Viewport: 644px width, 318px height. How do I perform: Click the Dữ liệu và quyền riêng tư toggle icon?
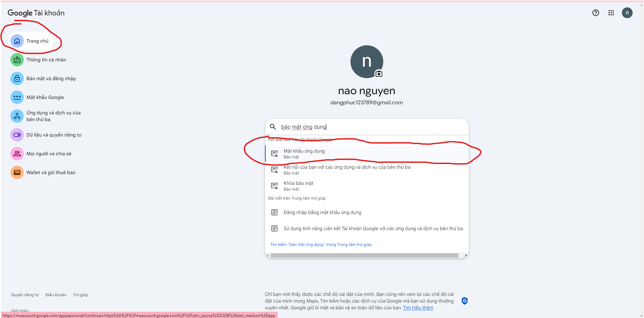pos(17,135)
